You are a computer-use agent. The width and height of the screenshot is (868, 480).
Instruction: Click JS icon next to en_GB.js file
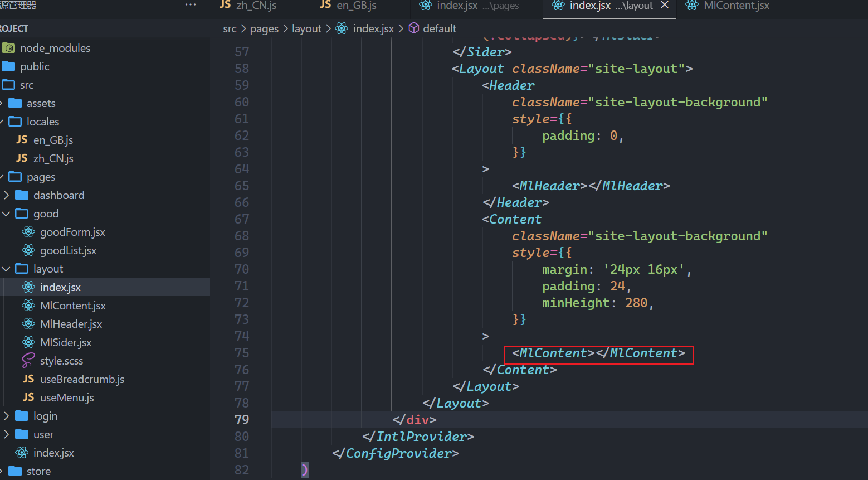click(22, 139)
